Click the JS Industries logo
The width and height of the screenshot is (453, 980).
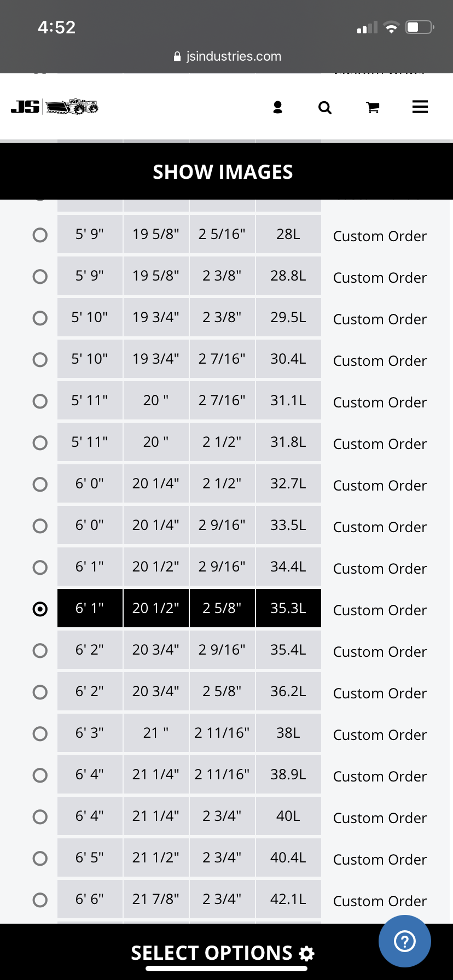point(55,107)
